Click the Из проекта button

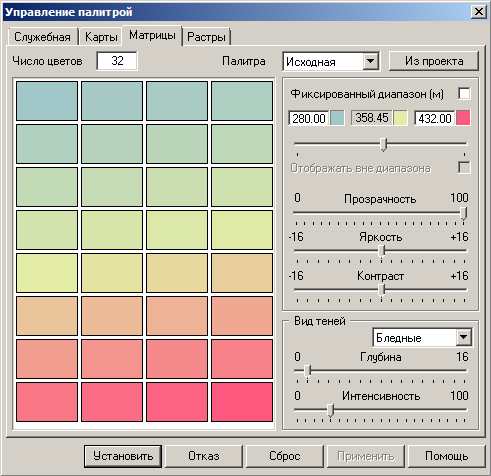click(434, 61)
